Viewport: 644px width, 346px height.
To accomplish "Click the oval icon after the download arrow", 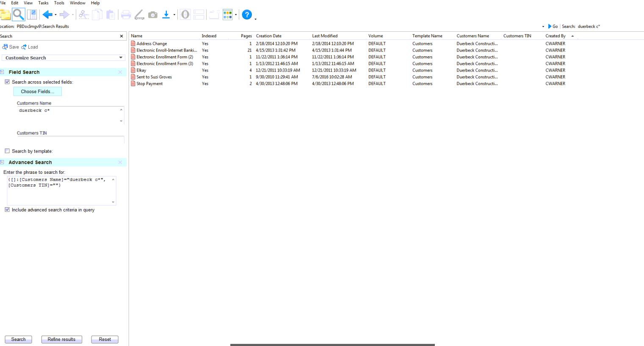I will click(185, 15).
